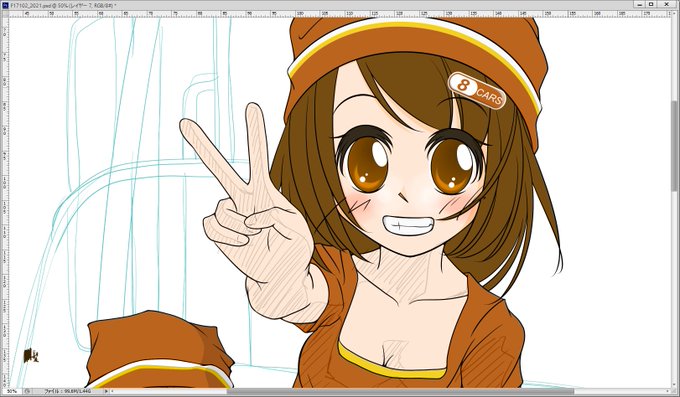Maximize the document window

click(x=651, y=4)
